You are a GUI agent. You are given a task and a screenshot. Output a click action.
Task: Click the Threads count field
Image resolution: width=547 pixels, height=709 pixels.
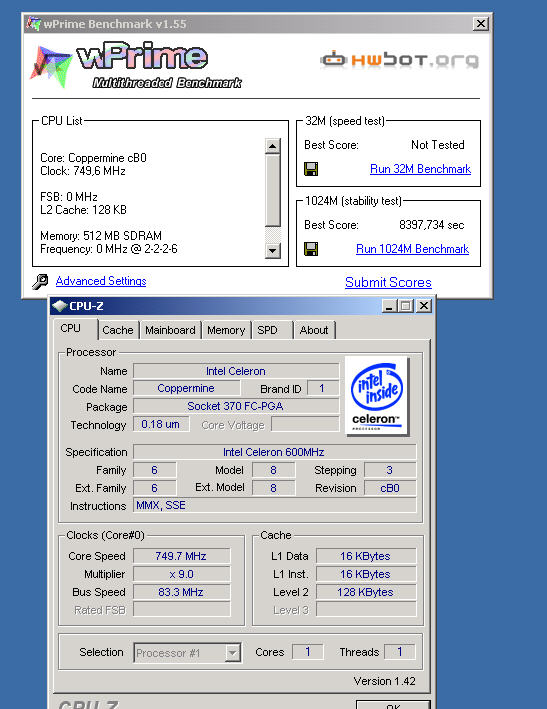(x=400, y=652)
